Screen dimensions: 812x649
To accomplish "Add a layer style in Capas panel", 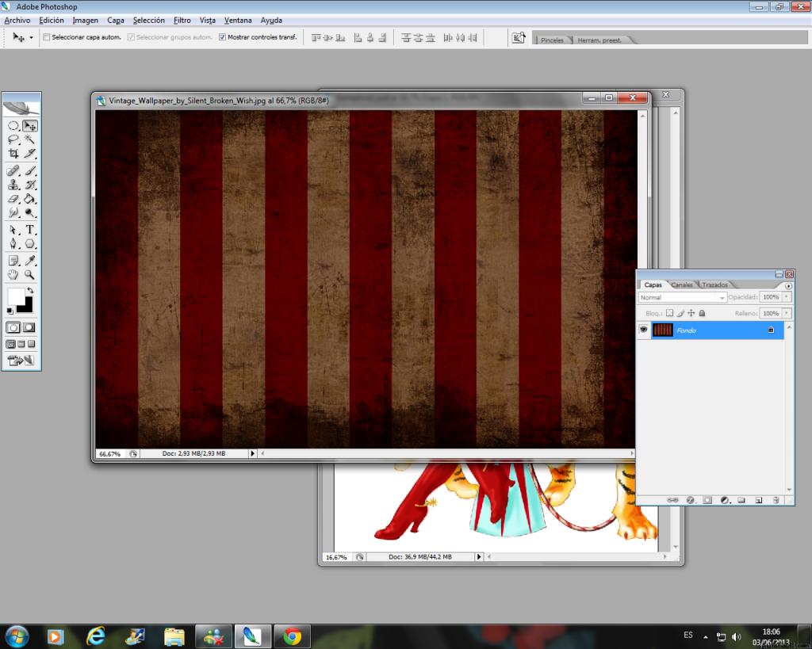I will 691,500.
